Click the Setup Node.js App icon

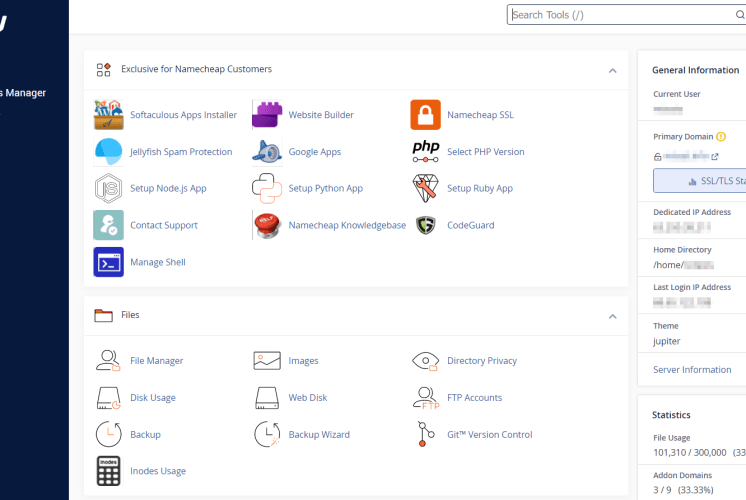(x=108, y=188)
